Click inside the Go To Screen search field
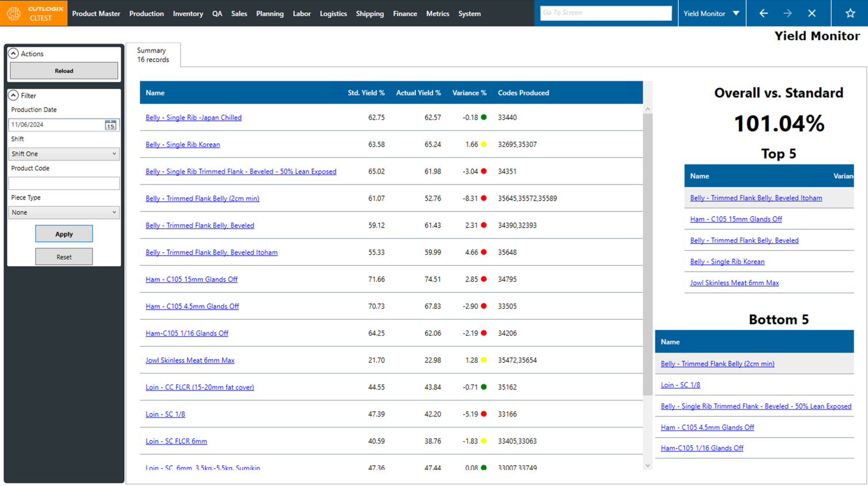Viewport: 868px width, 486px height. coord(605,13)
